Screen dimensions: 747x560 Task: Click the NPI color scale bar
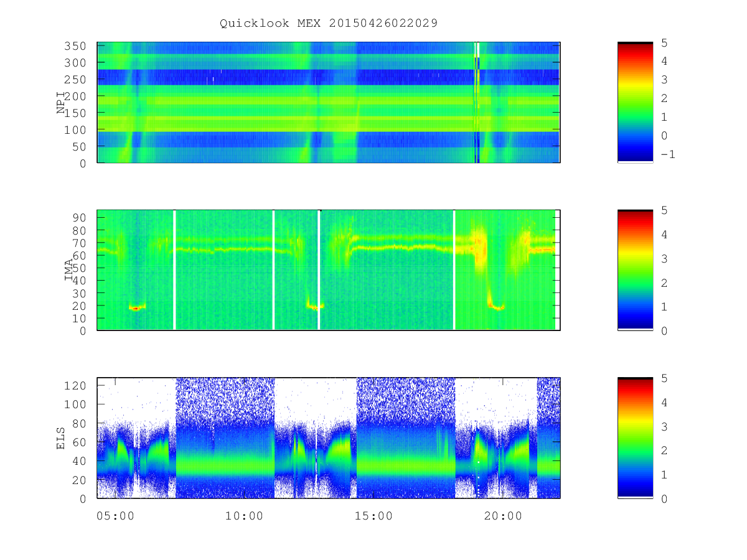(x=635, y=102)
